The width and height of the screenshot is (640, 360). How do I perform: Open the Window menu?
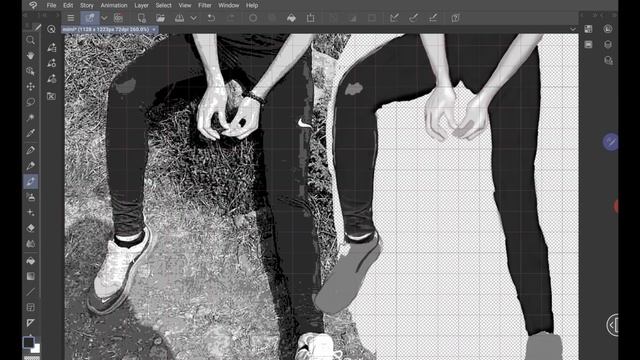[x=229, y=5]
